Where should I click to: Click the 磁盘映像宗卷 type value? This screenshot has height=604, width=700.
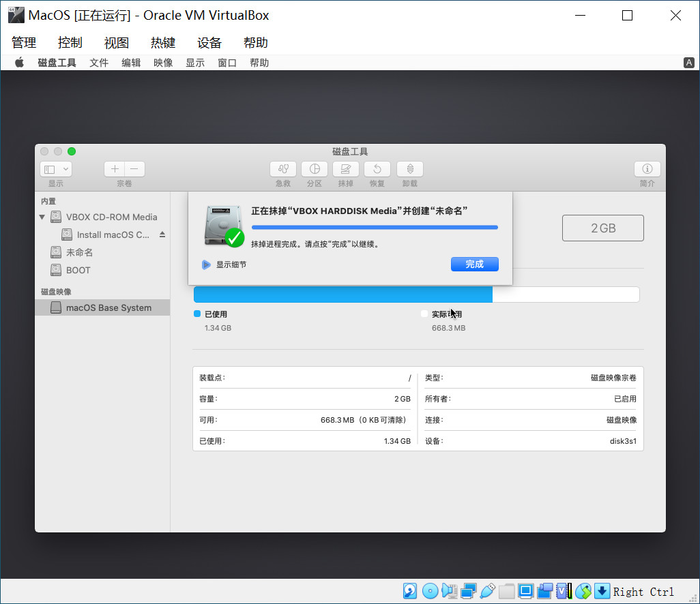(613, 378)
